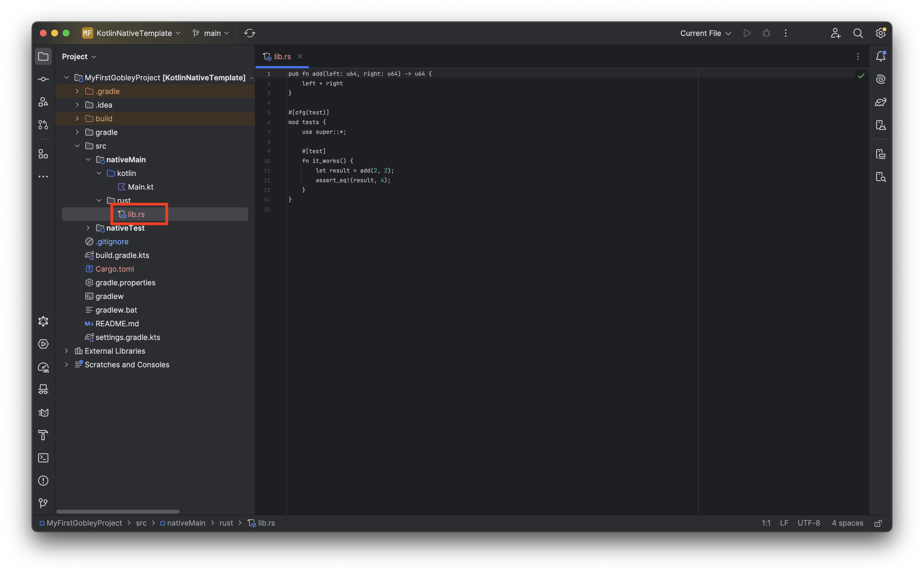This screenshot has width=924, height=574.
Task: Click the Run button in toolbar
Action: coord(747,33)
